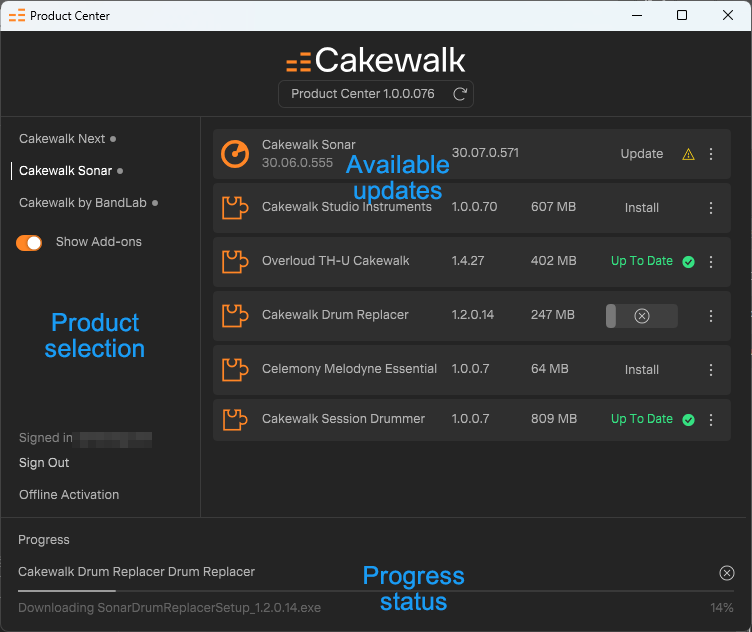This screenshot has height=632, width=752.
Task: Install Cakewalk Studio Instruments
Action: (642, 208)
